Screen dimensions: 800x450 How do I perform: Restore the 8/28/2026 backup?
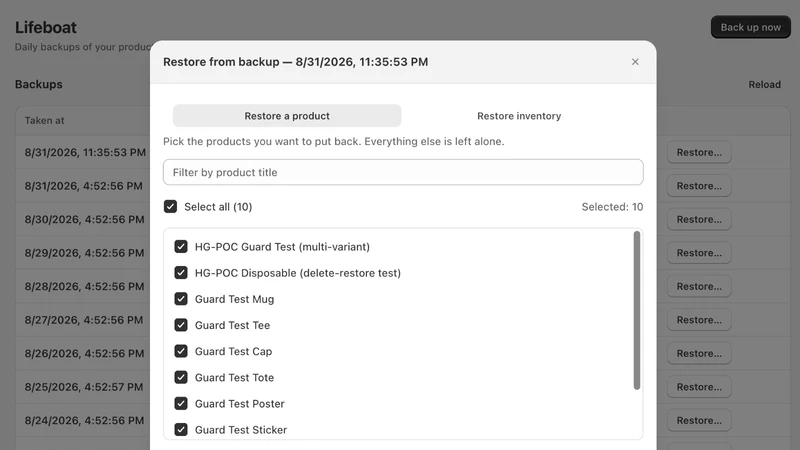tap(699, 286)
